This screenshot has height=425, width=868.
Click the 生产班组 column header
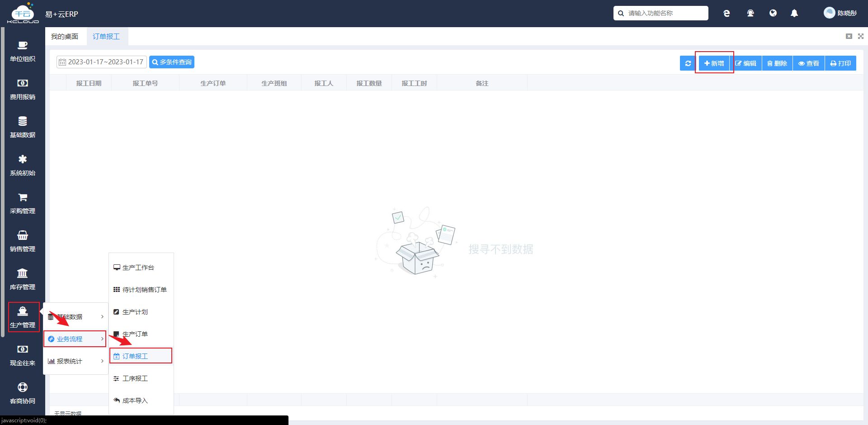[274, 83]
